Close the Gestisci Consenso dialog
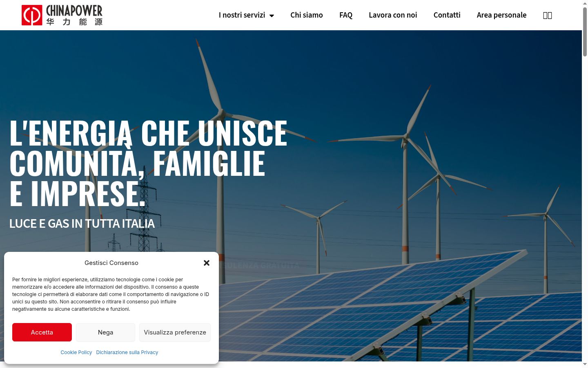Viewport: 588px width, 368px height. 207,263
